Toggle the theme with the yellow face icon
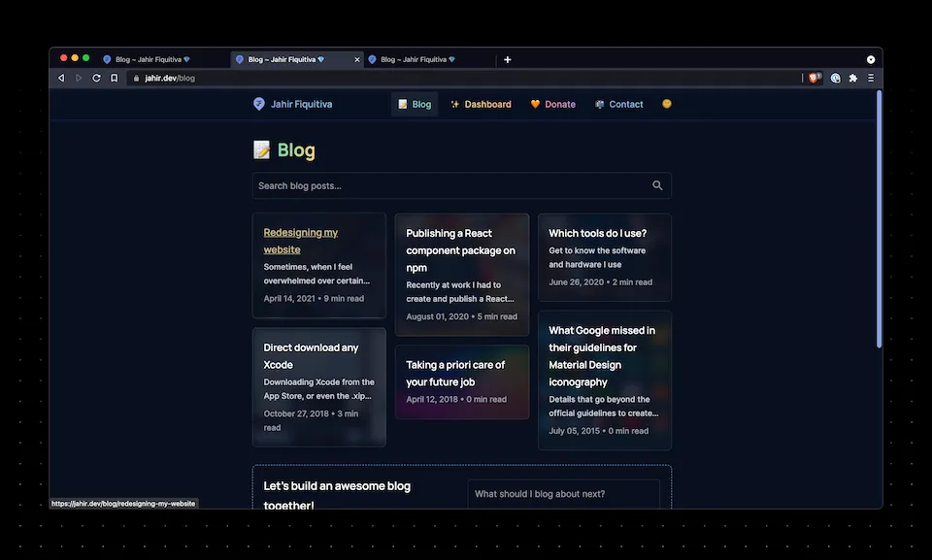This screenshot has height=560, width=932. point(666,104)
